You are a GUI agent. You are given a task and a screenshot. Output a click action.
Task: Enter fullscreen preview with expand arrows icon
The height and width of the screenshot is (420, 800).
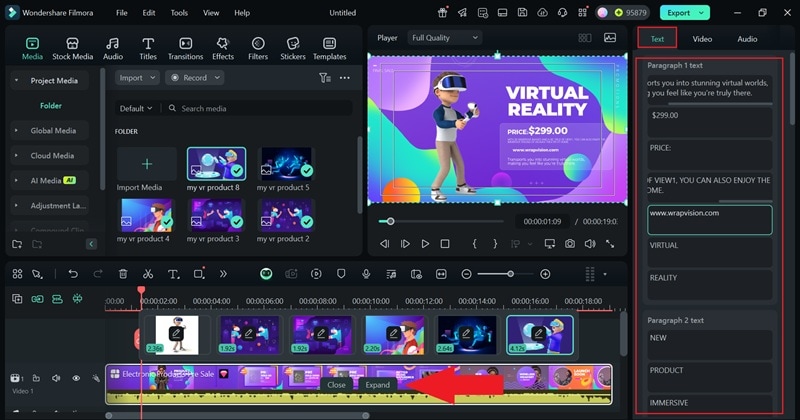(x=610, y=244)
